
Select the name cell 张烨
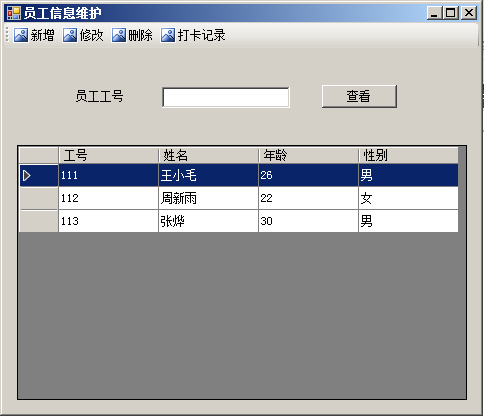click(x=208, y=221)
